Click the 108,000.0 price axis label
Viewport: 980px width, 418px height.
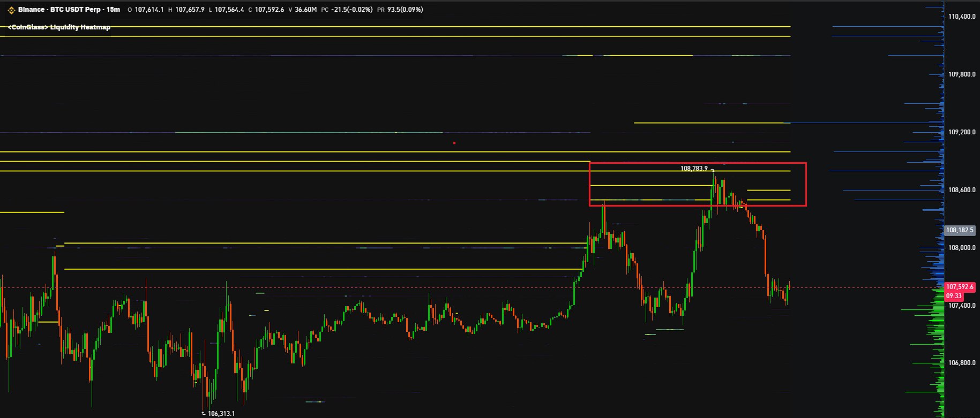tap(962, 248)
